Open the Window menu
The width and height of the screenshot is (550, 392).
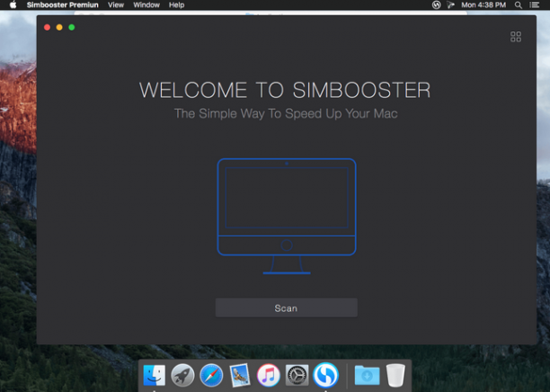(x=146, y=4)
